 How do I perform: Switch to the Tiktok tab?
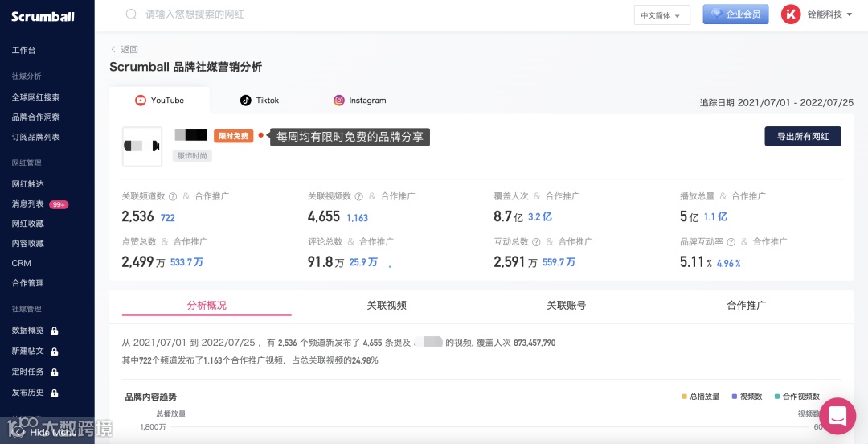(259, 101)
